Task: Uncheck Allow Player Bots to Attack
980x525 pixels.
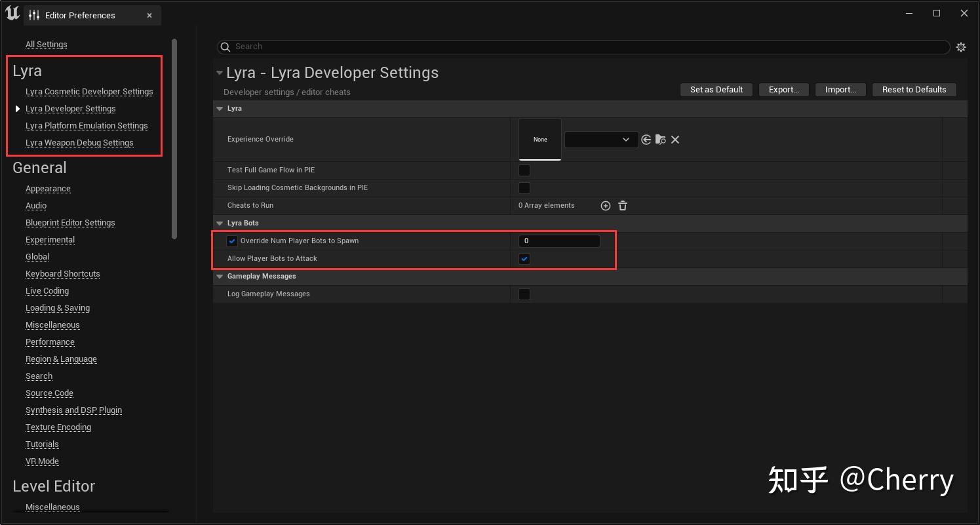Action: 524,259
